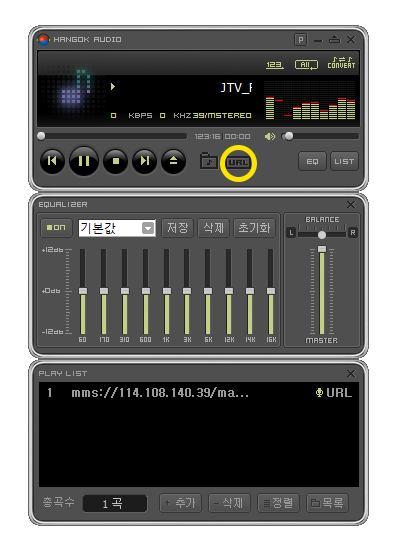Click the 123 sequential play mode icon
Image resolution: width=395 pixels, height=546 pixels.
pos(275,65)
